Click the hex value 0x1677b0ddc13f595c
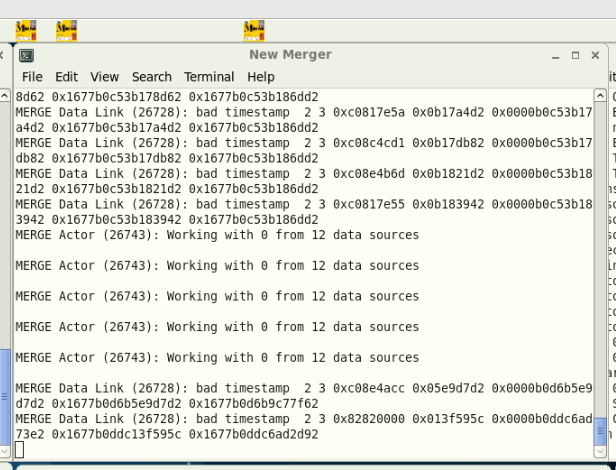616x470 pixels. tap(117, 434)
